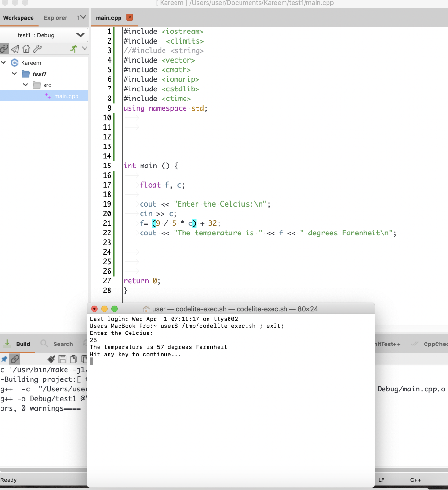Open the Search output tab
This screenshot has height=490, width=448.
pos(57,344)
